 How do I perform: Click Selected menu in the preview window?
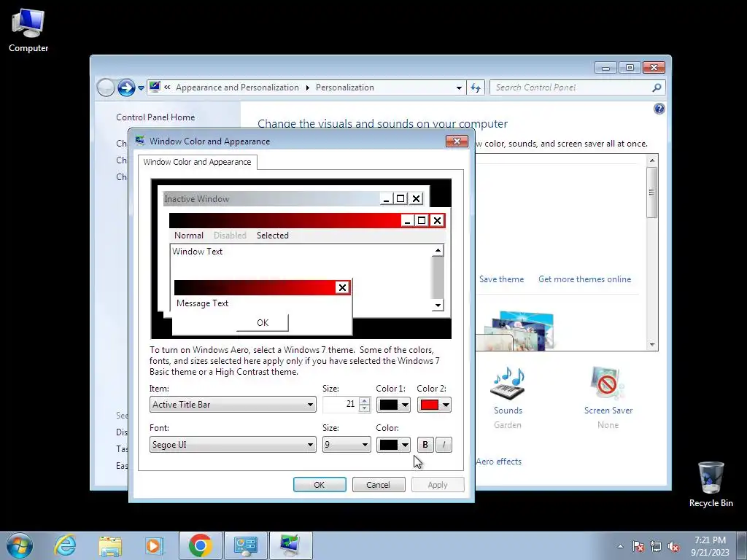click(273, 236)
